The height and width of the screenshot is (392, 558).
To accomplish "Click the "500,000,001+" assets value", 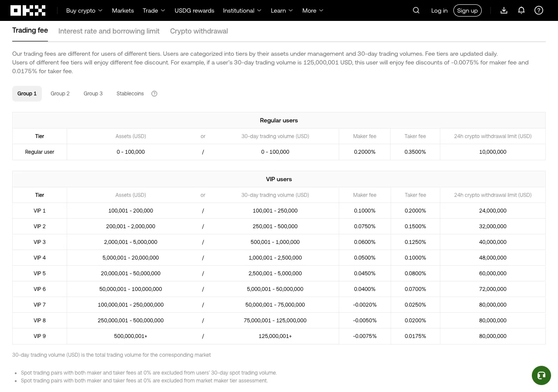I will 131,336.
